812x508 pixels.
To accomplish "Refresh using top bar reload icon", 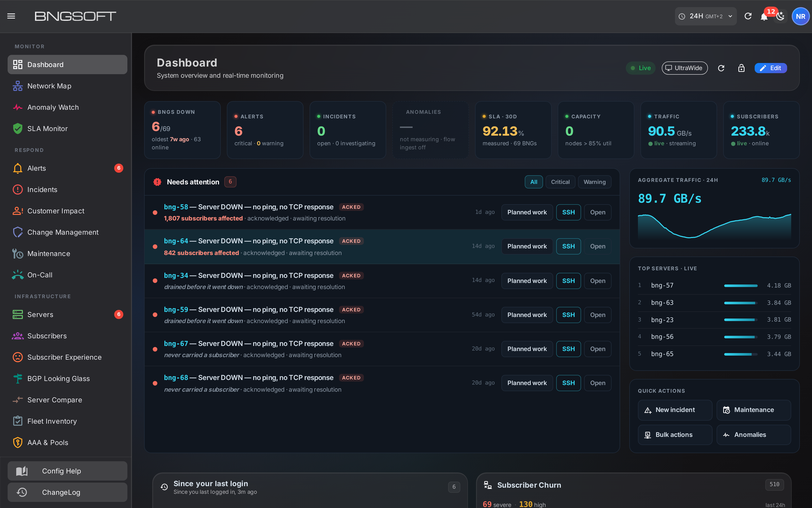I will [748, 16].
